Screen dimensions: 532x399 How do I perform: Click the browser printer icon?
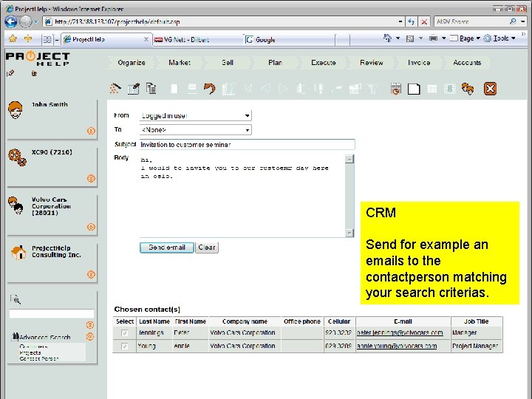433,38
